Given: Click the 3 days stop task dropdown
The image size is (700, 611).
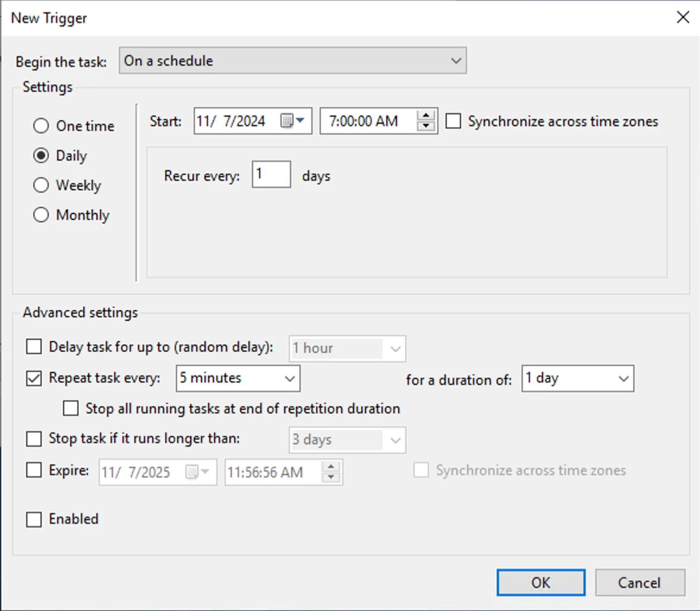Looking at the screenshot, I should pyautogui.click(x=347, y=440).
